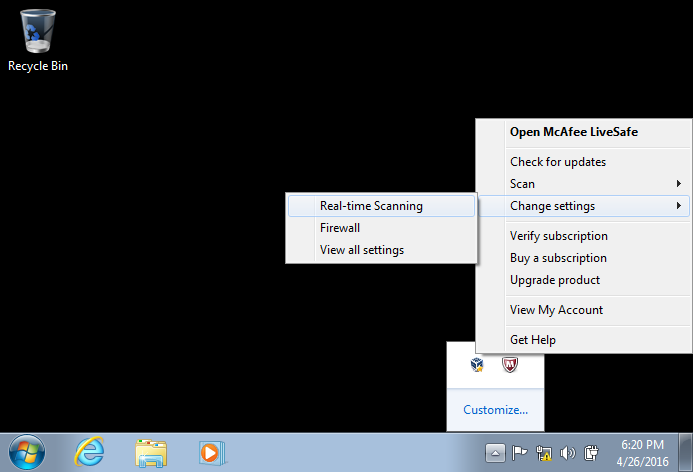The height and width of the screenshot is (472, 693).
Task: Choose Upgrade product
Action: (584, 280)
